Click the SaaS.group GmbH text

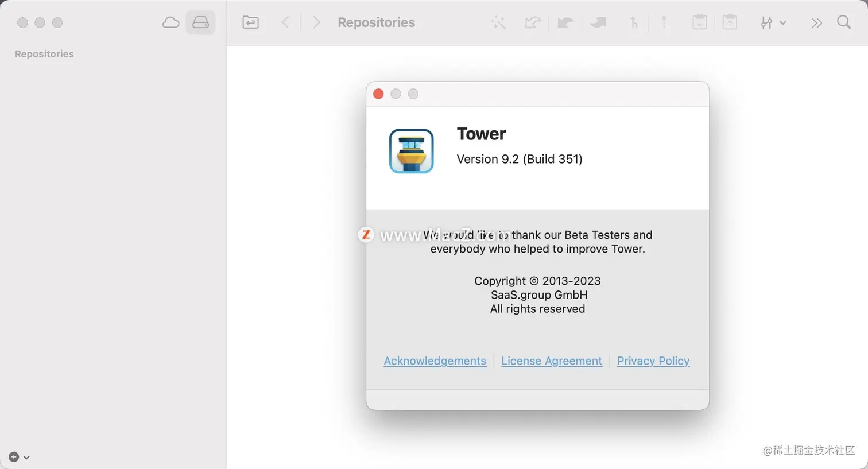539,294
